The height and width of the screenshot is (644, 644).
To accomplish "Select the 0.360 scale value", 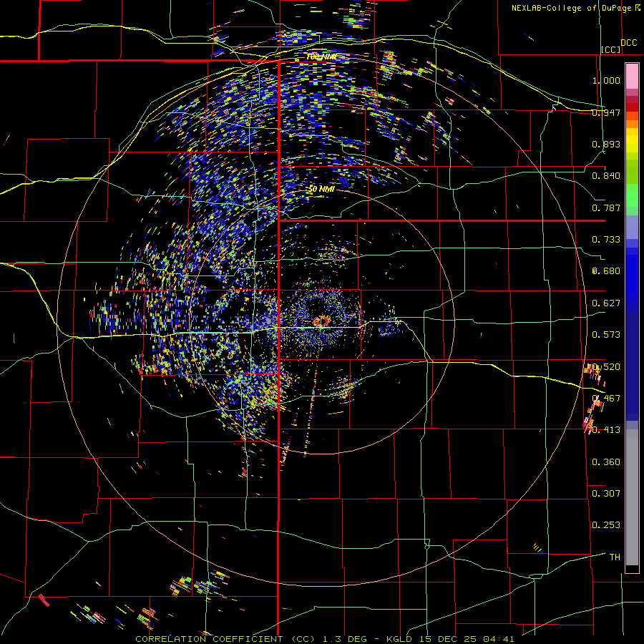I will pos(606,462).
